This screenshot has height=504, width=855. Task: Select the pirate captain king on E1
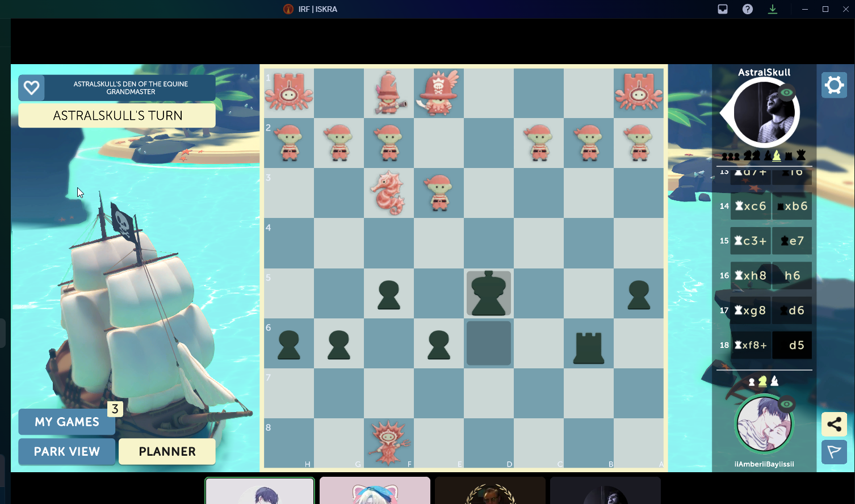click(438, 92)
